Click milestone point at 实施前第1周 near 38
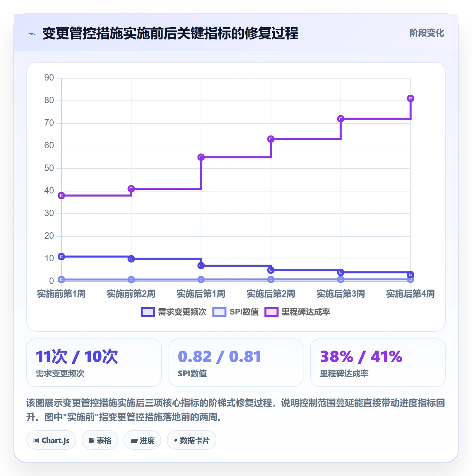The image size is (472, 476). 61,196
